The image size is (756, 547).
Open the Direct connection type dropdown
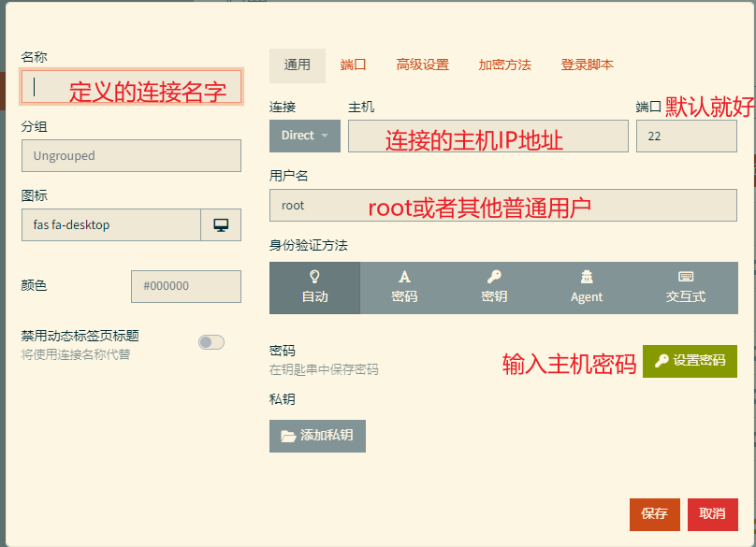point(304,136)
